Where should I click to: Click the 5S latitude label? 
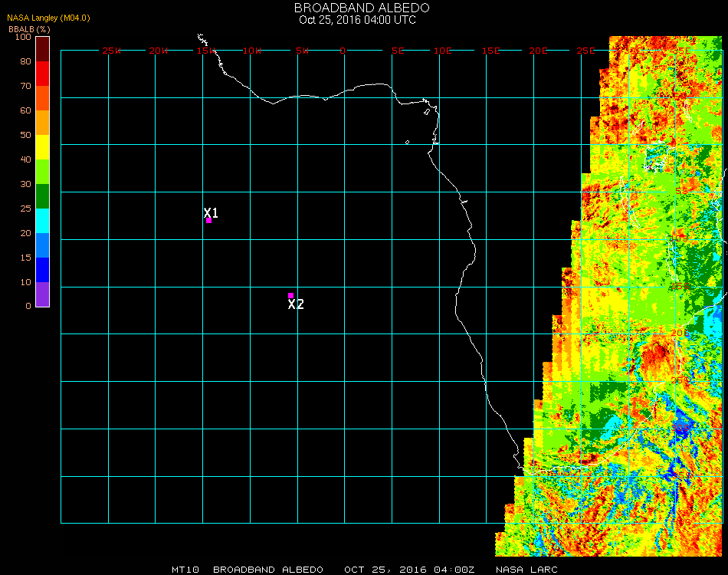pos(681,192)
